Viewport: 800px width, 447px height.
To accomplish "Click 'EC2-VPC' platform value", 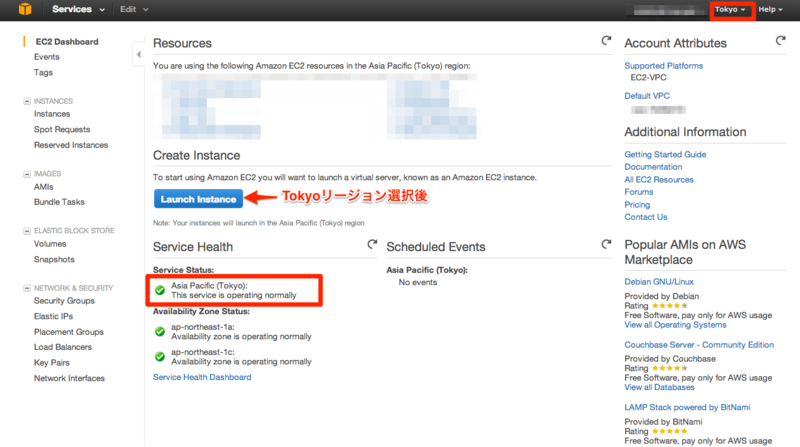I will tap(648, 78).
